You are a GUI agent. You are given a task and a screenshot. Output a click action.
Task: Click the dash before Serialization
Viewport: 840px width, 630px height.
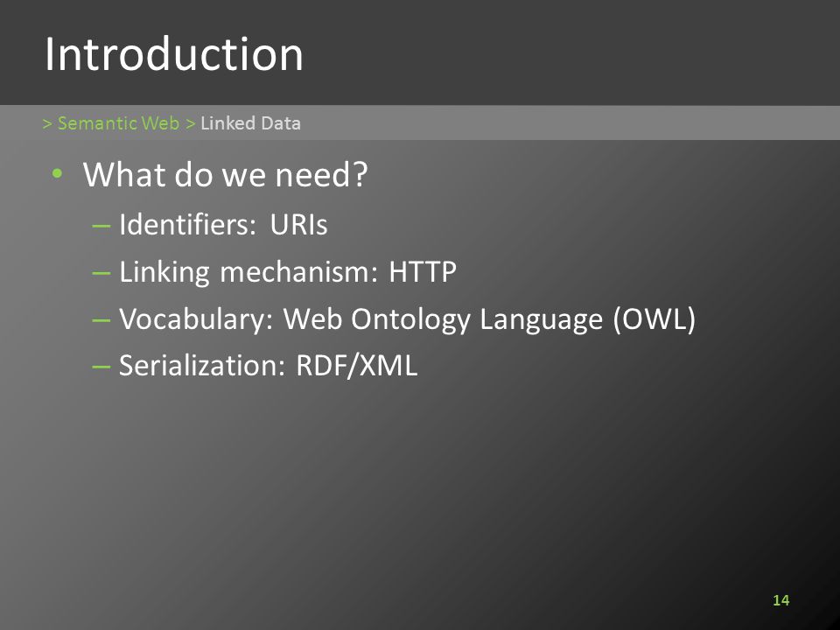(101, 367)
